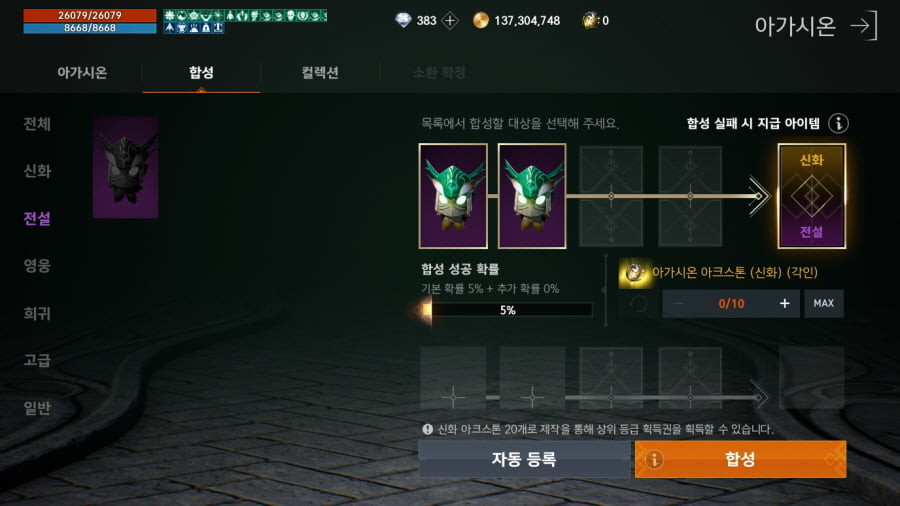This screenshot has height=506, width=900.
Task: Click the MAX arkstone button
Action: [x=824, y=303]
